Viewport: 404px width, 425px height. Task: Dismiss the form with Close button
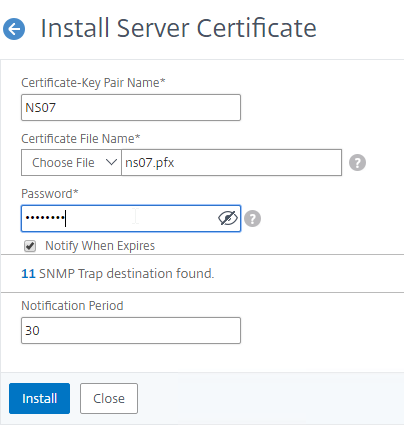click(109, 398)
